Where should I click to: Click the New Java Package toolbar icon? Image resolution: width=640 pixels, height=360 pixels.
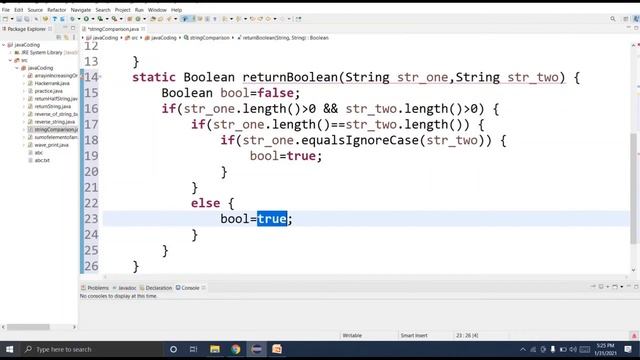[129, 19]
